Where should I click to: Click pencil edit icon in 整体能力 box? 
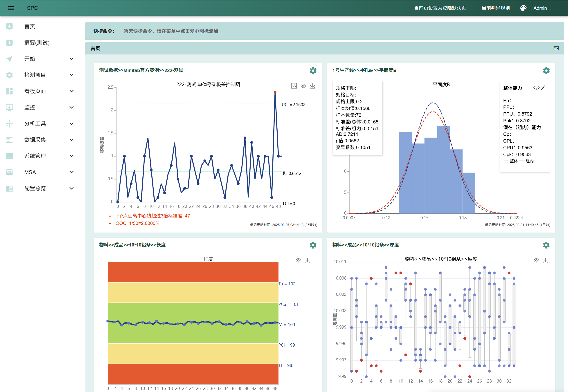(543, 88)
